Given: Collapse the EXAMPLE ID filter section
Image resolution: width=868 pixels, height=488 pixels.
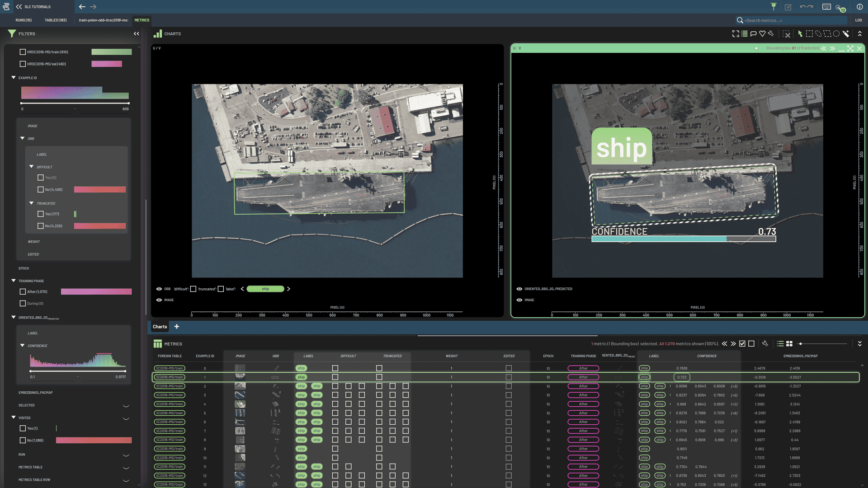Looking at the screenshot, I should pyautogui.click(x=14, y=78).
